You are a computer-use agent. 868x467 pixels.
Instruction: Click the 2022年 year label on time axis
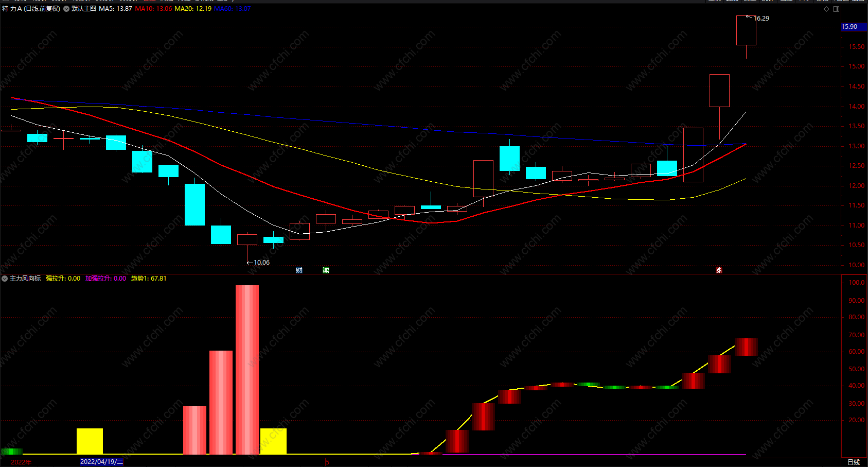[21, 462]
